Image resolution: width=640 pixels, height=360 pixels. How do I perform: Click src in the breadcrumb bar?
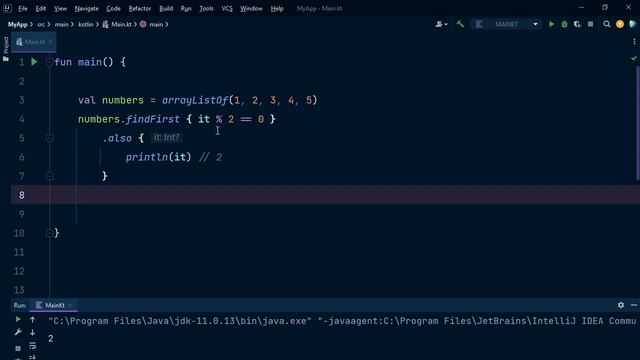tap(41, 24)
